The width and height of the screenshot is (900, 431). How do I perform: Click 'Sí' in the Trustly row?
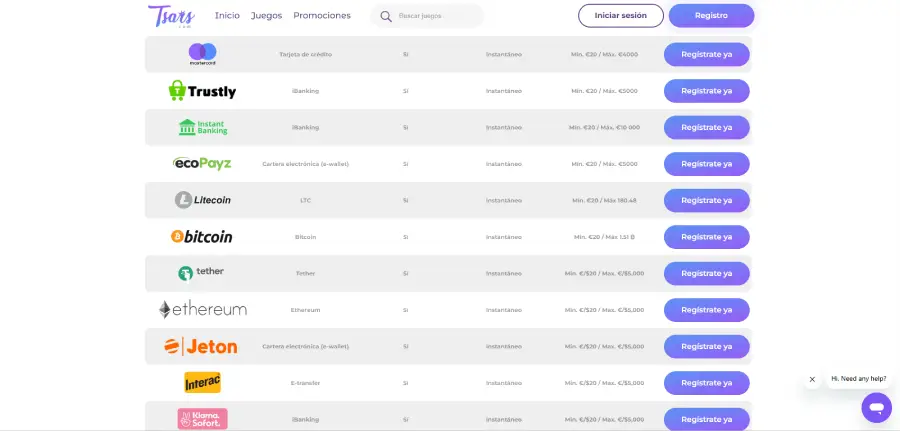point(405,91)
